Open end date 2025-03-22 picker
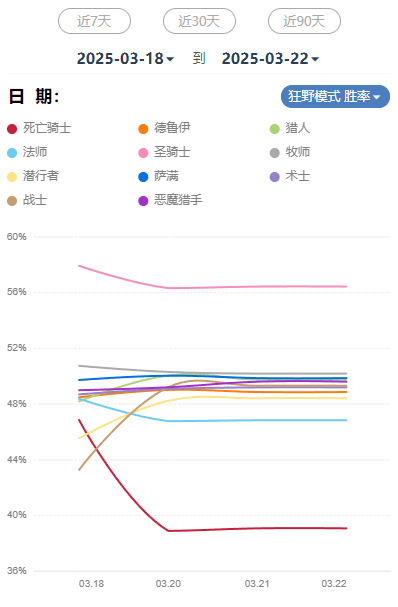 (x=270, y=59)
